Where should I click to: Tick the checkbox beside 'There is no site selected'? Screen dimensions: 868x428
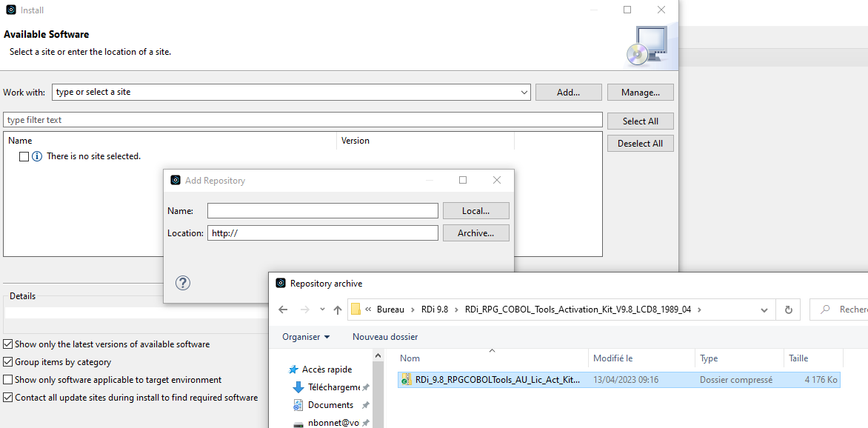[24, 157]
